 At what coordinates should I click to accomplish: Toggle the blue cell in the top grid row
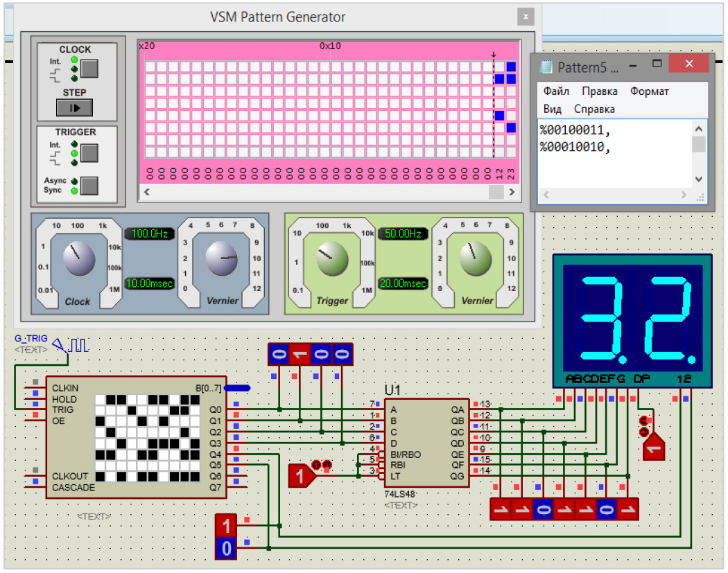(x=511, y=67)
